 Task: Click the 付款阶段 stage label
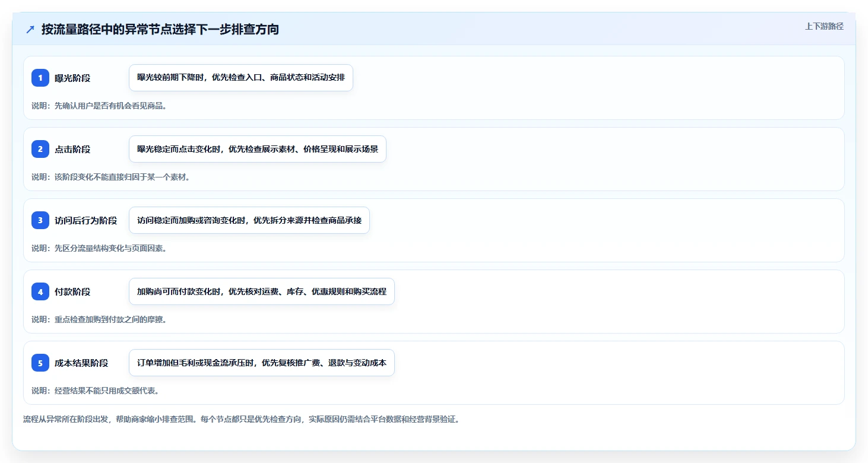coord(72,291)
